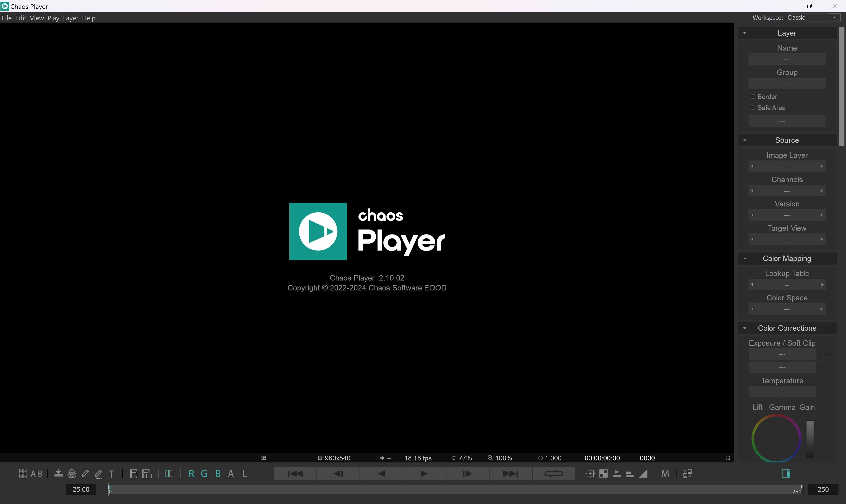This screenshot has width=846, height=504.
Task: Toggle the A|B comparison mode
Action: click(x=37, y=473)
